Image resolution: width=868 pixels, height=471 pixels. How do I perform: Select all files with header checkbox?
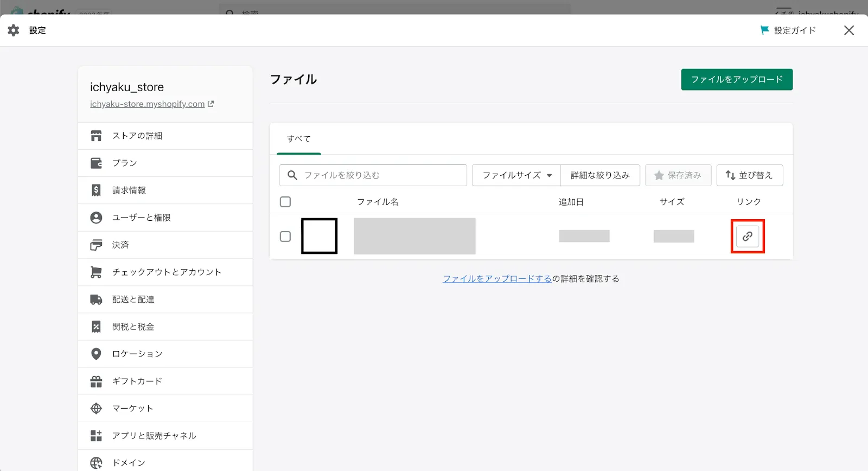[285, 202]
